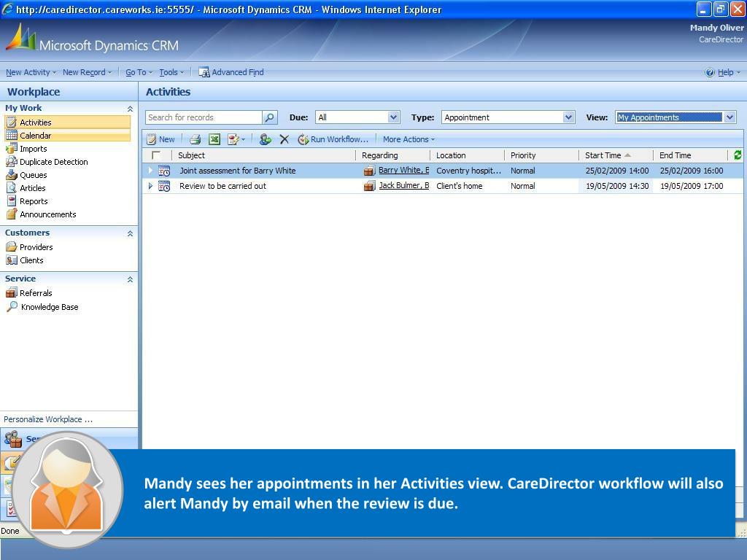Click the Imports icon in the sidebar
The height and width of the screenshot is (560, 747).
pos(12,149)
